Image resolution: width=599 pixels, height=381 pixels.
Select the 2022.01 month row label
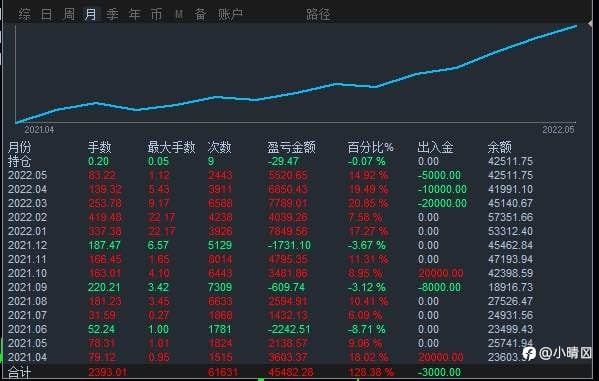[x=28, y=232]
